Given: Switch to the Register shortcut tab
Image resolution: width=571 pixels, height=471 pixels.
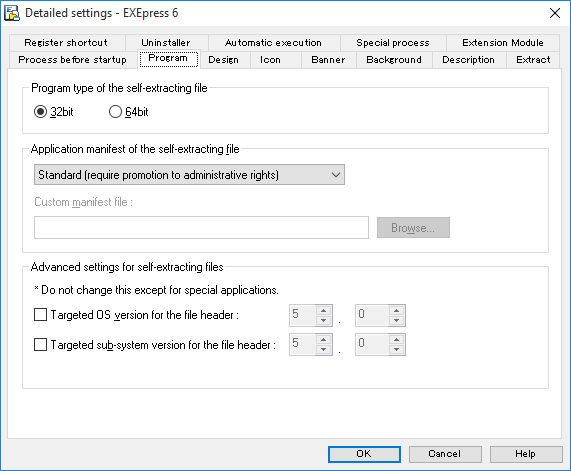Looking at the screenshot, I should coord(66,43).
